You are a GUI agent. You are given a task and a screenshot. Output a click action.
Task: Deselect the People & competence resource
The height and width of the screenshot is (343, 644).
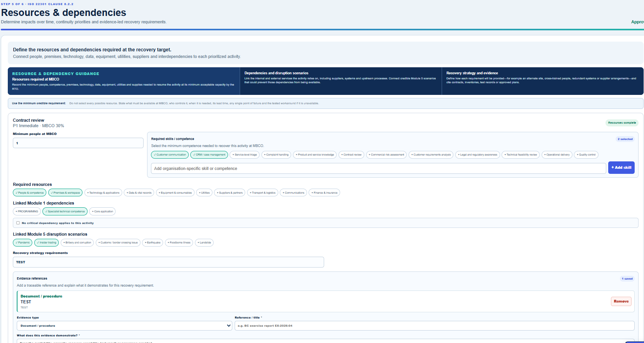30,193
